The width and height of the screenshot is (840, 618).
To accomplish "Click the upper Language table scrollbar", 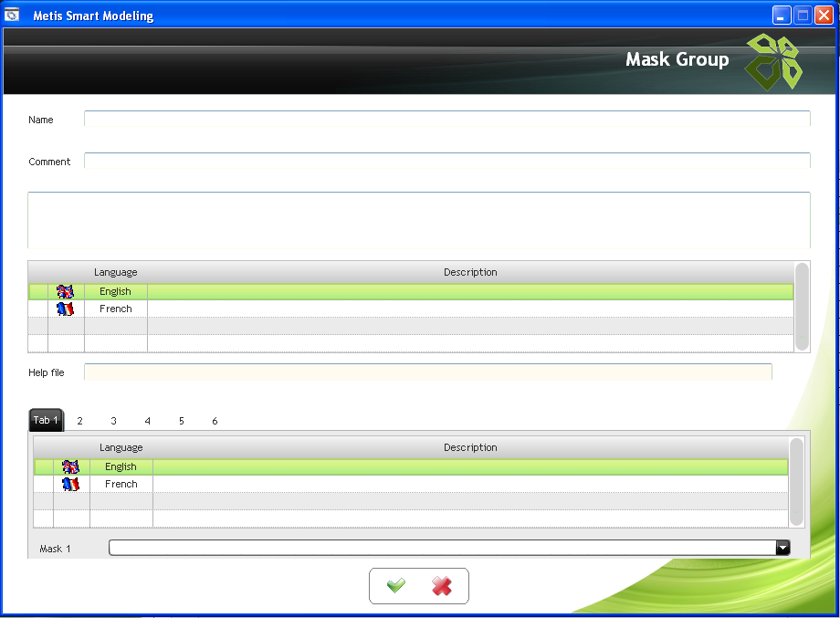I will point(802,307).
